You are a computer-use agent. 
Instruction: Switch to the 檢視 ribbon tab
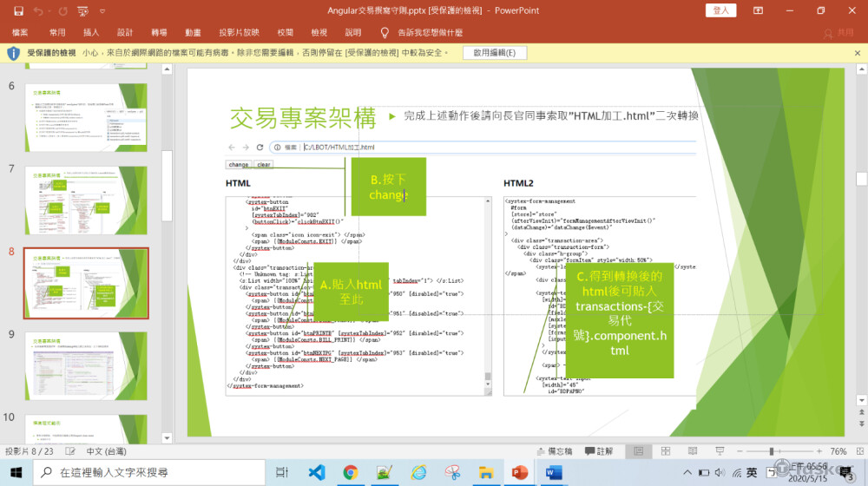[319, 33]
